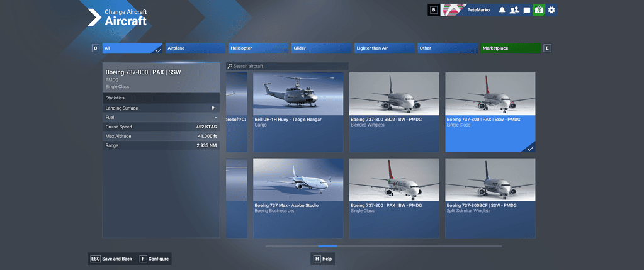
Task: Click the Max Altitude 41,000 ft row
Action: (161, 136)
